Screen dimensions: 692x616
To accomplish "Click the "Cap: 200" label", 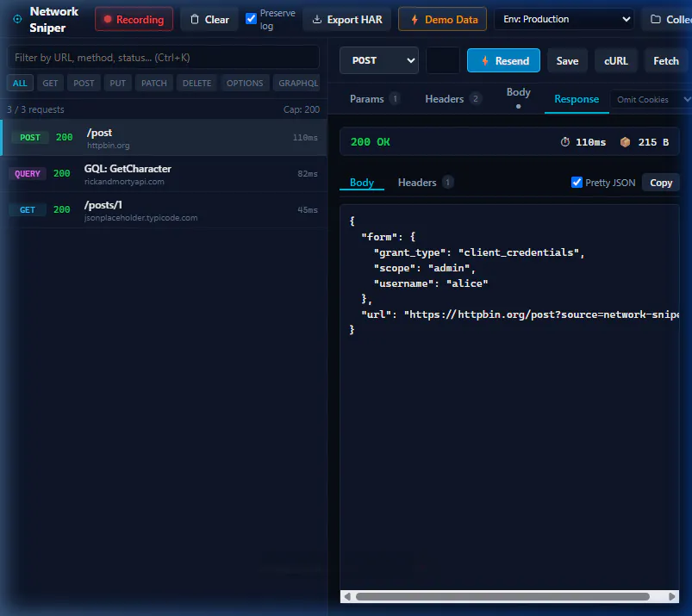I will 302,109.
